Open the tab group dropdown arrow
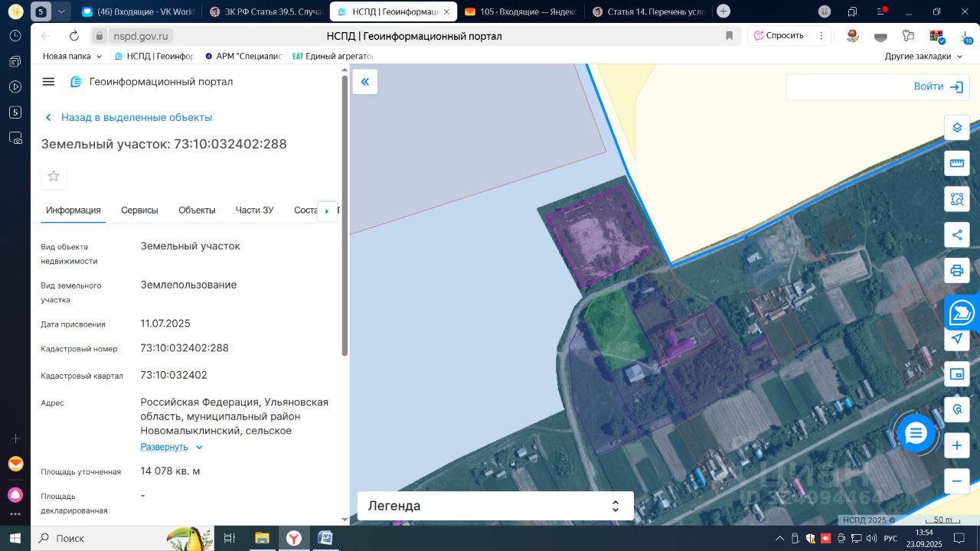This screenshot has height=551, width=980. [x=61, y=11]
